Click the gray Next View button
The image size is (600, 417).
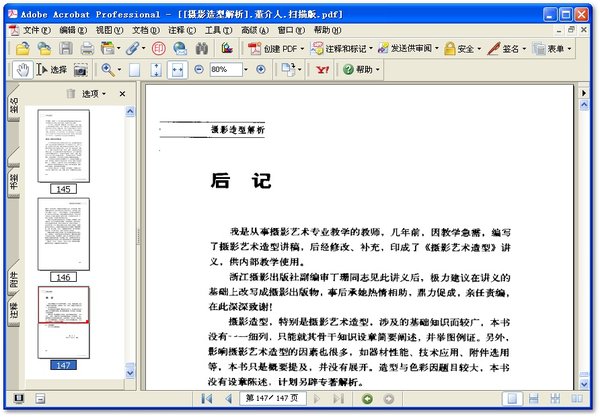click(389, 399)
